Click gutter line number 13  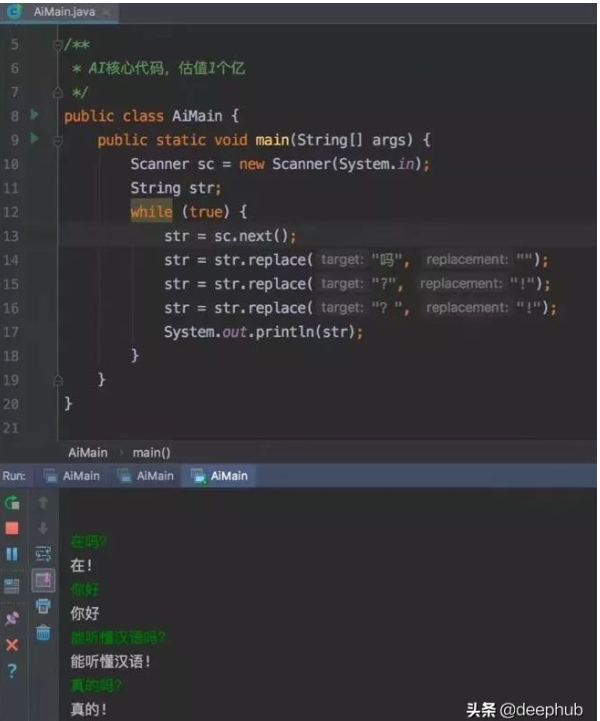tap(11, 236)
